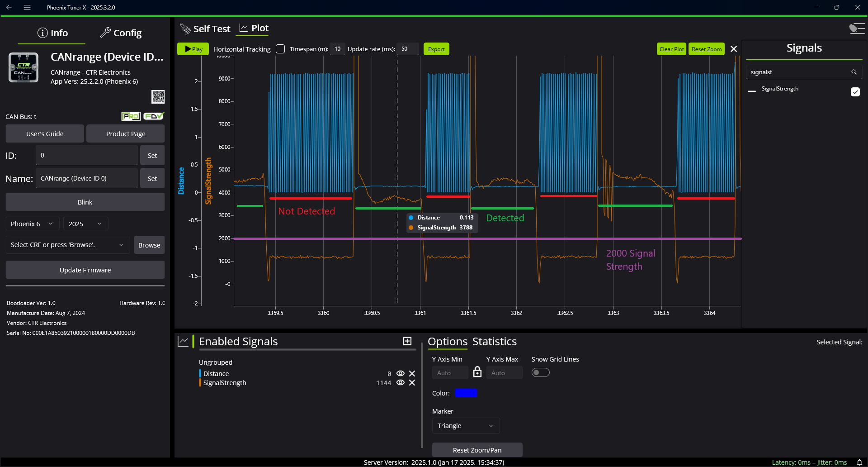Click the PRO license badge icon
Image resolution: width=868 pixels, height=467 pixels.
(131, 116)
